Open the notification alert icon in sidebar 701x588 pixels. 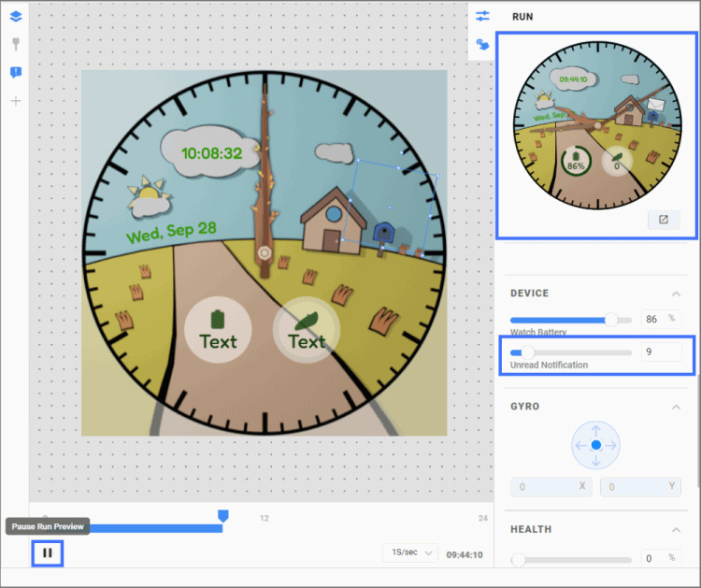click(x=15, y=72)
